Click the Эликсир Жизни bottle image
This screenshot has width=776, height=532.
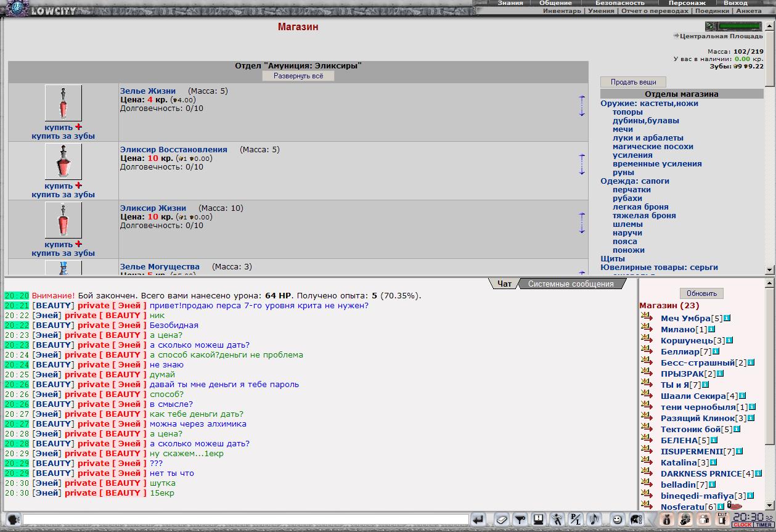point(63,220)
